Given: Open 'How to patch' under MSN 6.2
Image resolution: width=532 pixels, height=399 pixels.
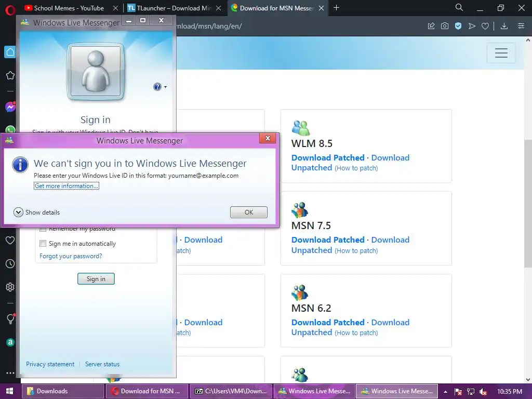Looking at the screenshot, I should (x=356, y=333).
